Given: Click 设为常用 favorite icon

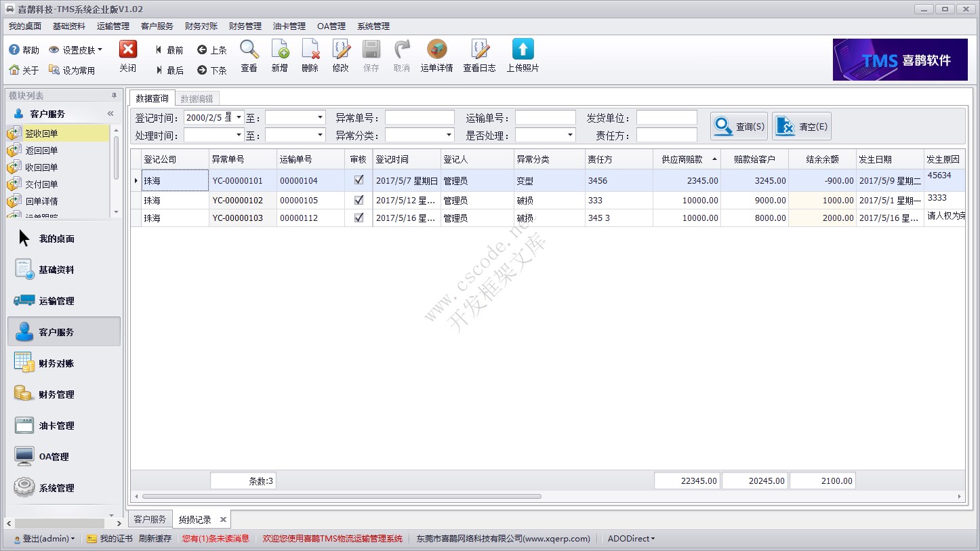Looking at the screenshot, I should pyautogui.click(x=54, y=70).
